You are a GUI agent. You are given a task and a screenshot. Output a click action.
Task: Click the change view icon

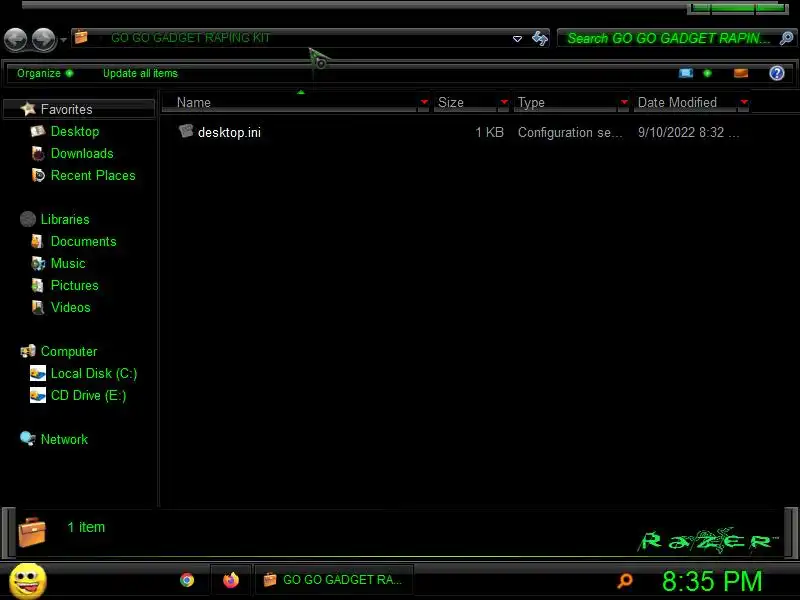(686, 73)
